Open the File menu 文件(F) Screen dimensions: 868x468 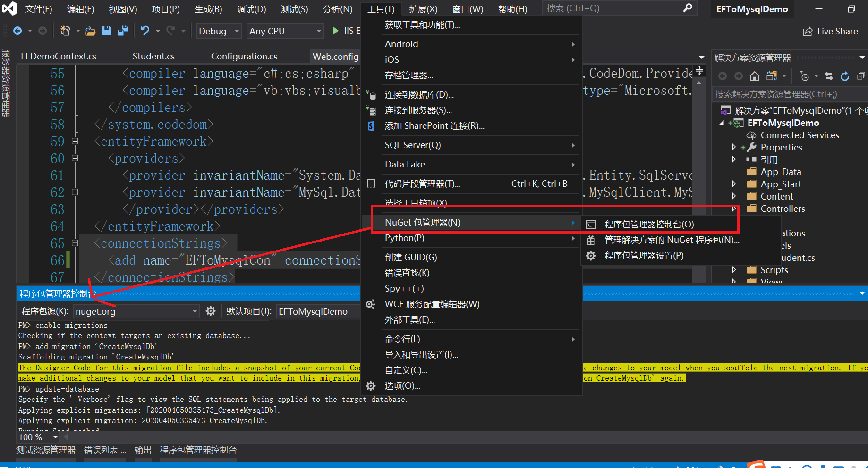pyautogui.click(x=38, y=9)
